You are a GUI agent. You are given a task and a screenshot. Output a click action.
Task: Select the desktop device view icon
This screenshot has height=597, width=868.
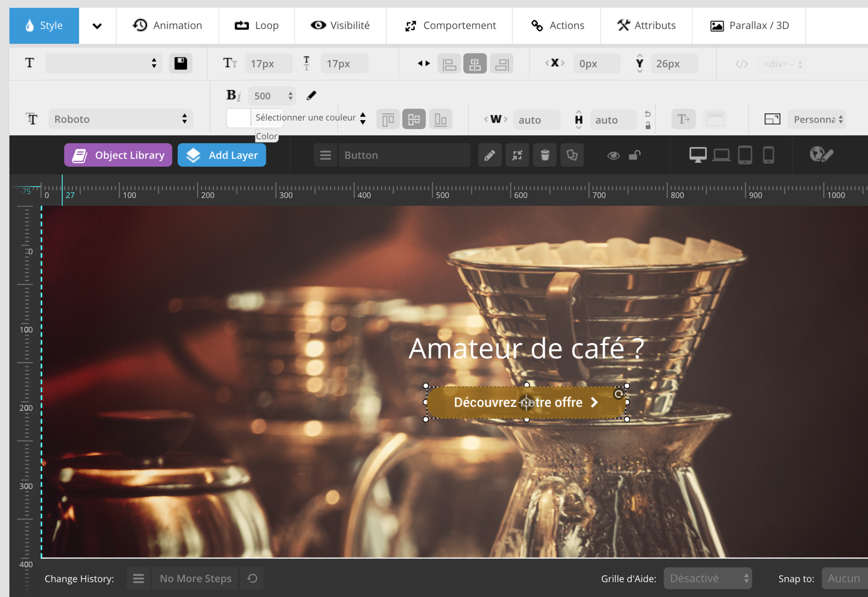point(698,155)
